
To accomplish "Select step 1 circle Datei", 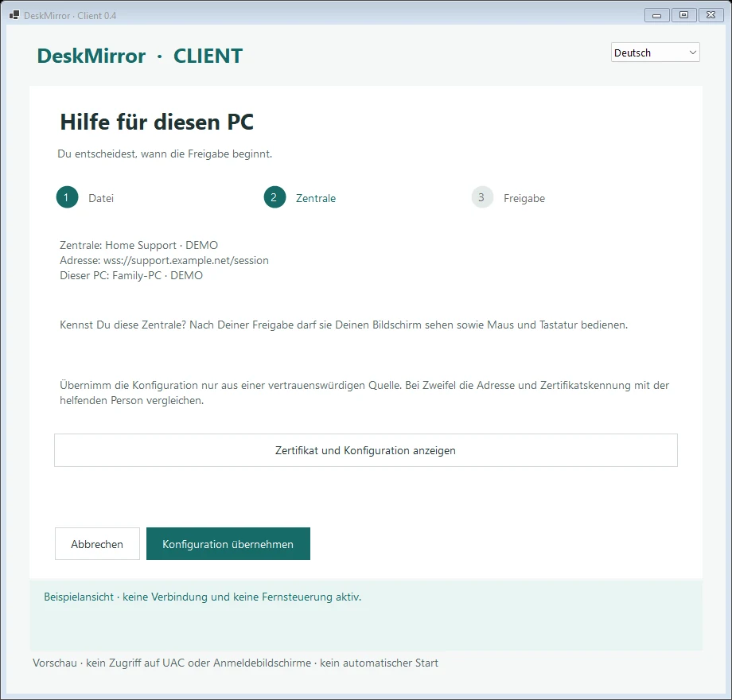I will coord(67,197).
